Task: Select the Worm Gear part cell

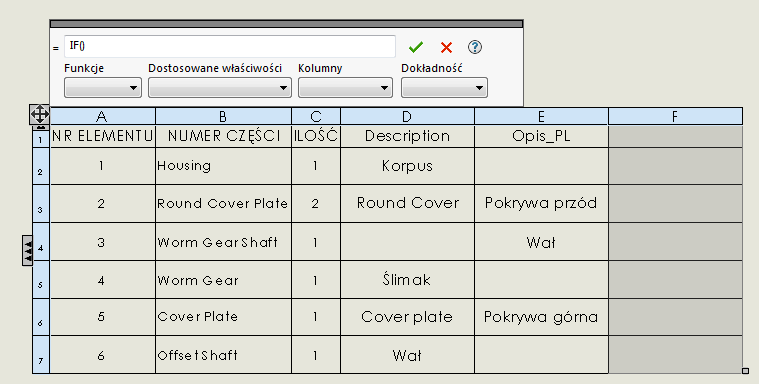Action: (223, 280)
